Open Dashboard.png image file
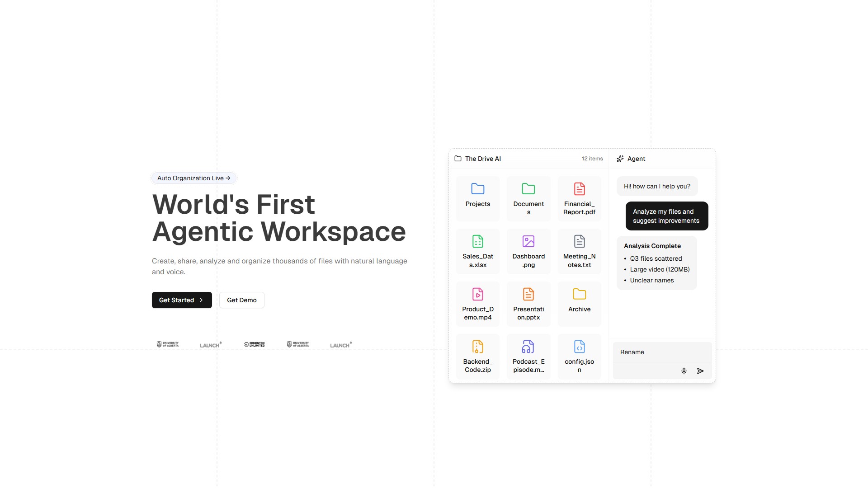 click(528, 242)
